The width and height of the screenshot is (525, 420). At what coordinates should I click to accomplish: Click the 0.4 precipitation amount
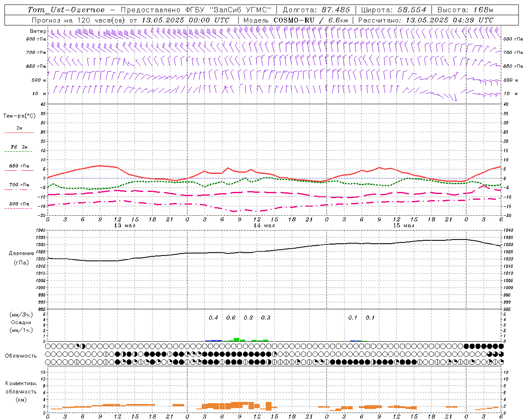[x=213, y=317]
